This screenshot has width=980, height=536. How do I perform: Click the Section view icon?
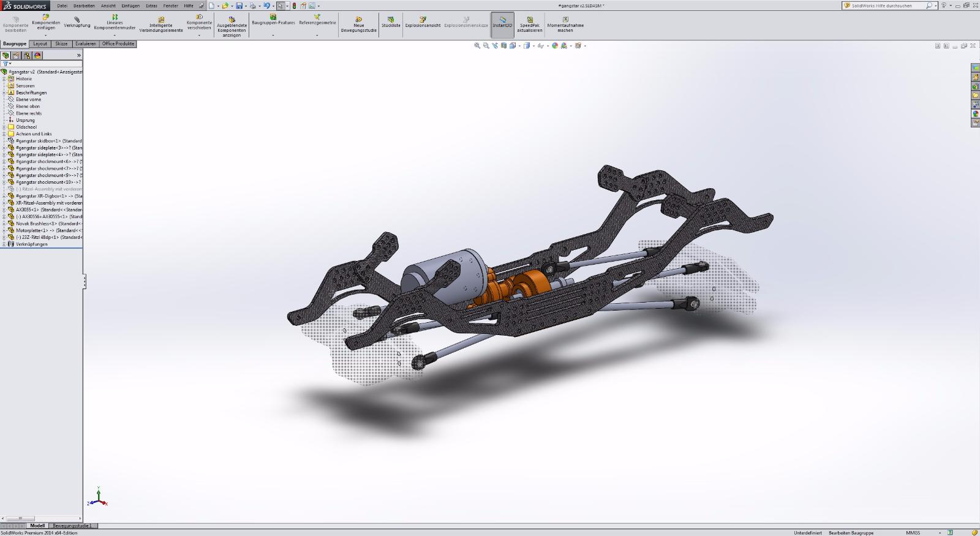[x=503, y=45]
